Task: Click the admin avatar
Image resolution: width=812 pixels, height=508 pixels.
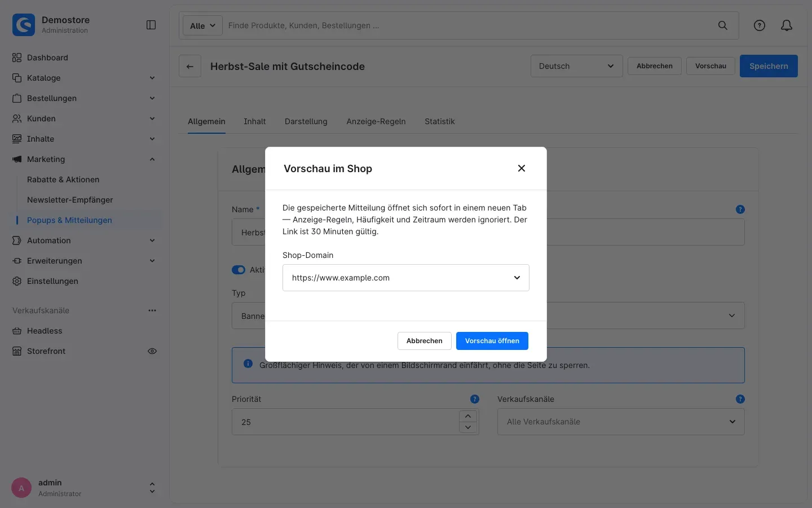Action: tap(21, 488)
